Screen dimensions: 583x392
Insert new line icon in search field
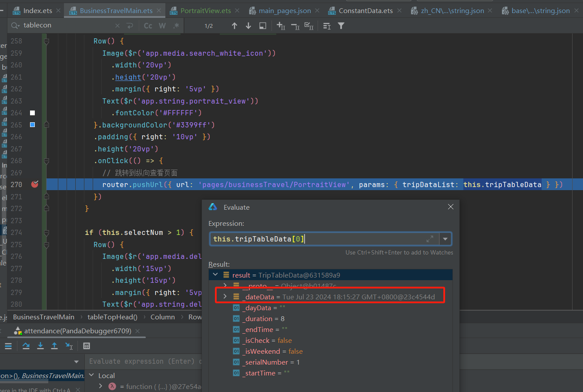coord(130,26)
